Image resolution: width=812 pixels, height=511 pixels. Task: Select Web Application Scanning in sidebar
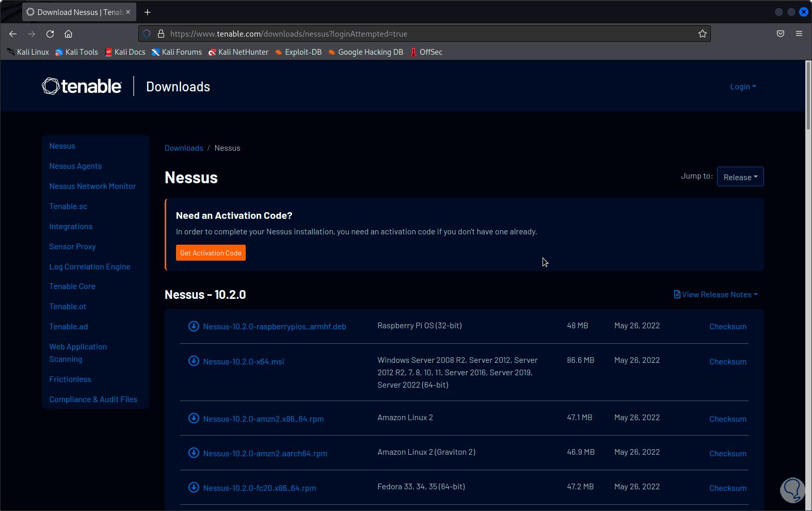[78, 353]
